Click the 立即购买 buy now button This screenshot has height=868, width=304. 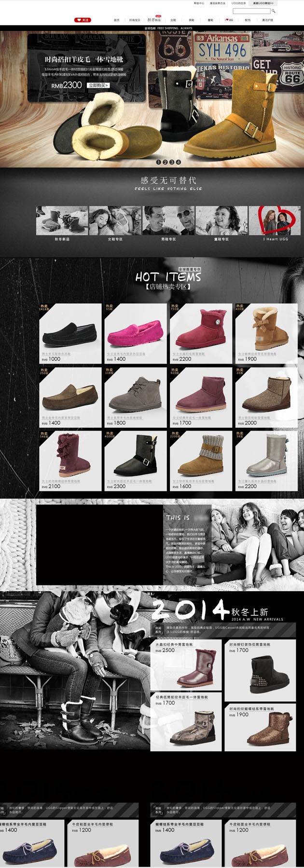pyautogui.click(x=98, y=85)
